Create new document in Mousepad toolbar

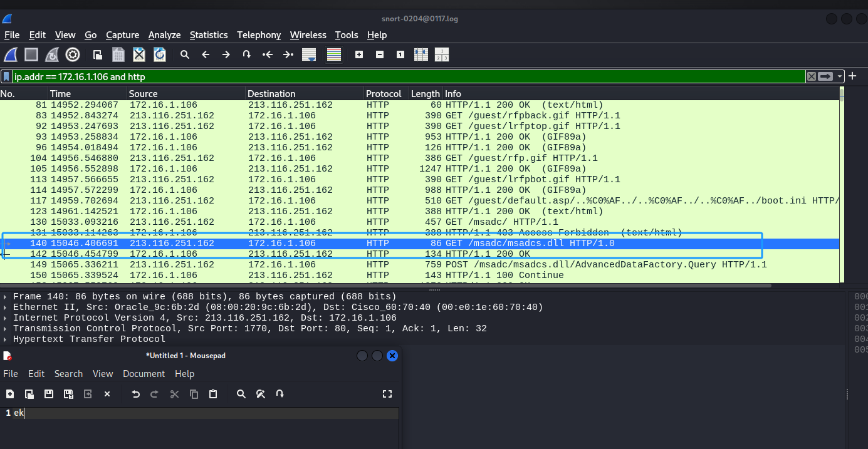pyautogui.click(x=10, y=394)
